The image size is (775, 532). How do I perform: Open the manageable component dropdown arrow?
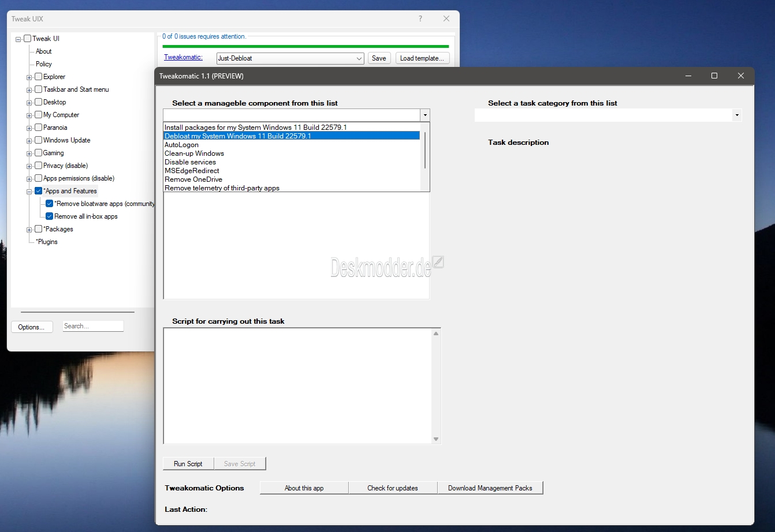(425, 115)
